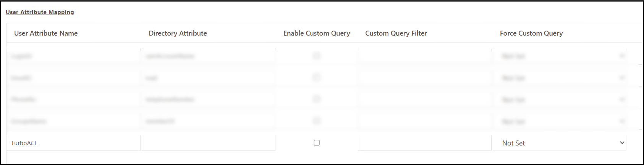The image size is (644, 165).
Task: Click the Custom Query Filter field for TurboACL
Action: click(x=424, y=143)
